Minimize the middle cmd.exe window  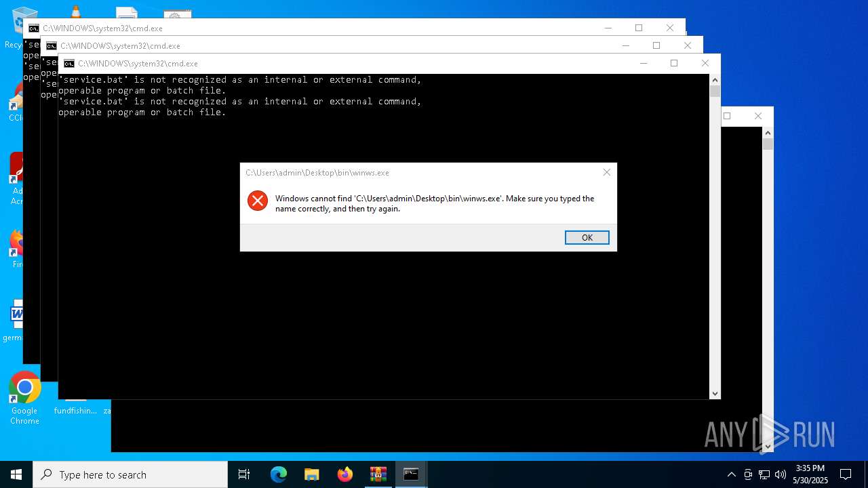625,45
